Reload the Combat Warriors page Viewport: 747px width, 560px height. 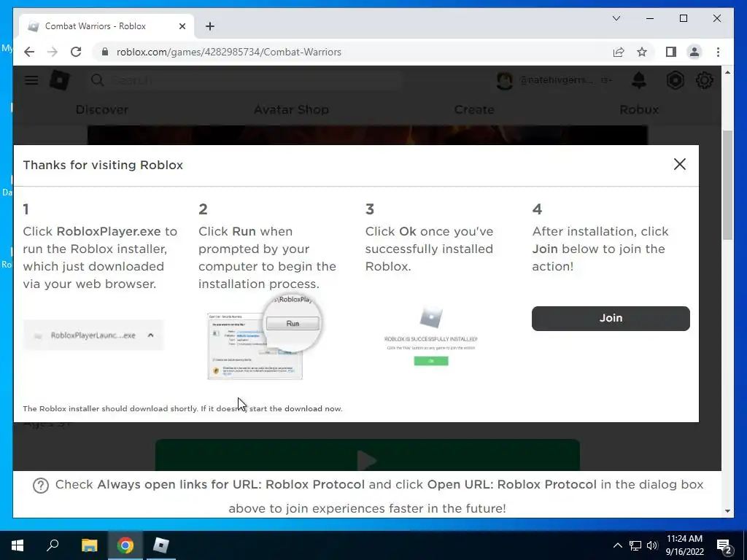click(x=76, y=52)
